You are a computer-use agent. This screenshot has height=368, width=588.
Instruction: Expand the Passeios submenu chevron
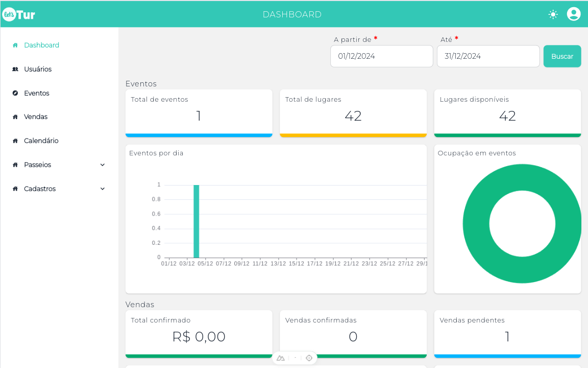103,165
